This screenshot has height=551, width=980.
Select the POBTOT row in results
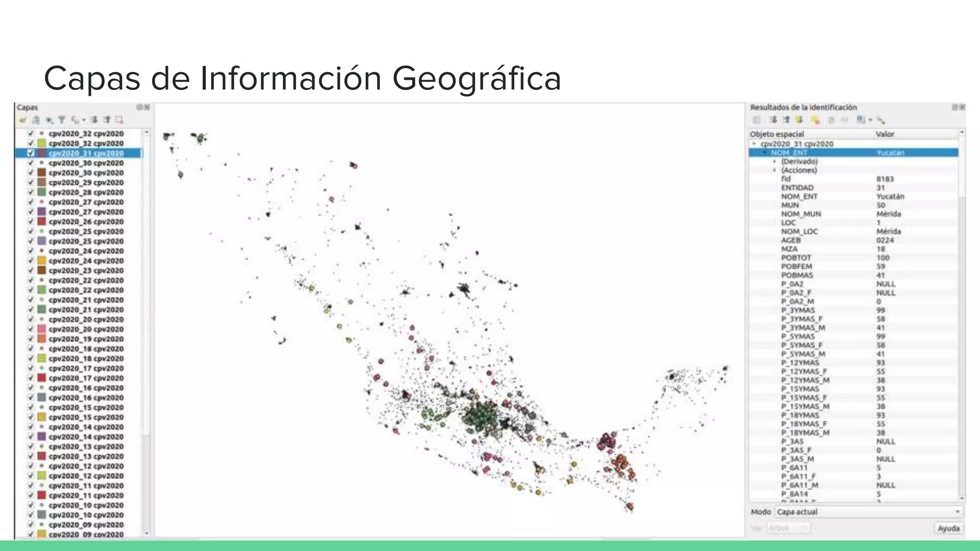[x=854, y=257]
